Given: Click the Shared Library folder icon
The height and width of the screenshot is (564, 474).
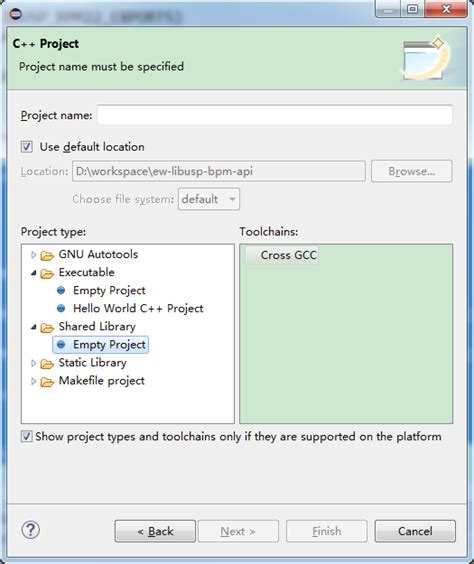Looking at the screenshot, I should (x=47, y=327).
